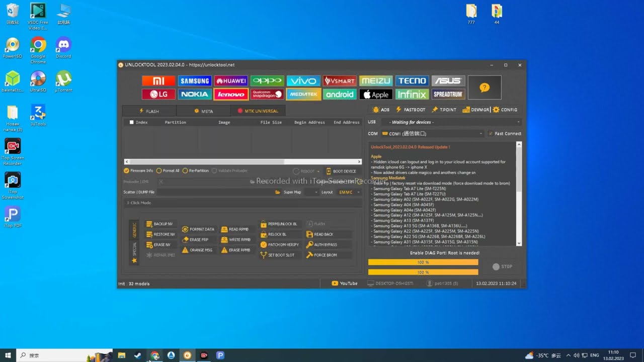This screenshot has height=362, width=644.
Task: Select the Format All radio option
Action: [168, 171]
